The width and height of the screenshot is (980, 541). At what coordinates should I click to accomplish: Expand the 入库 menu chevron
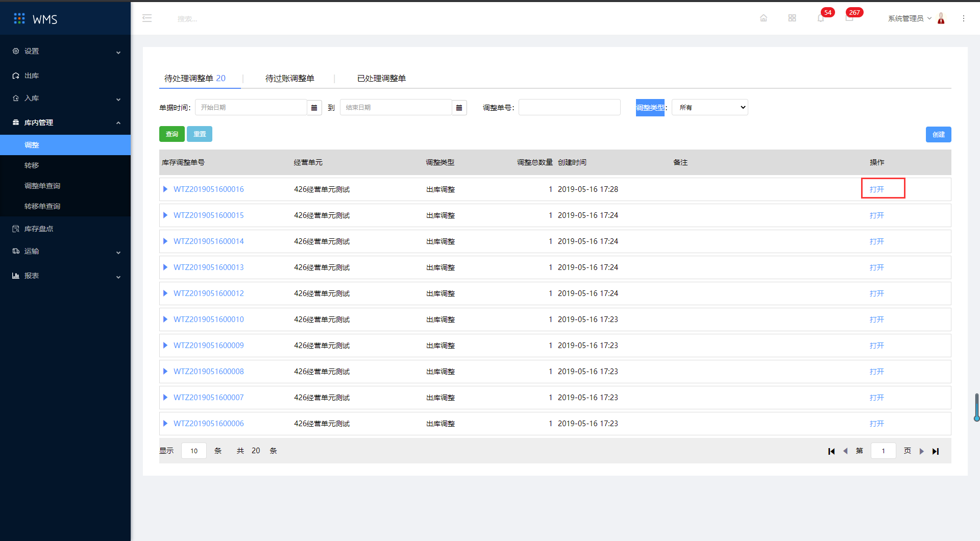118,100
